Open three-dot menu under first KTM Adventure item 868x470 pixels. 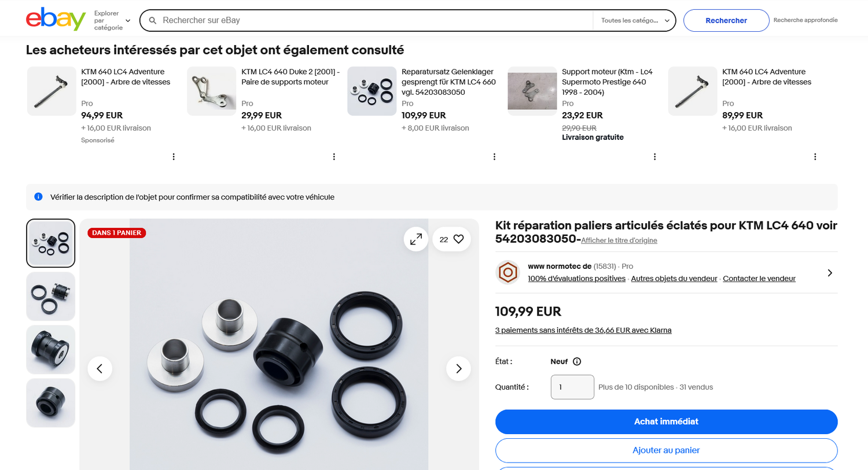pyautogui.click(x=174, y=157)
